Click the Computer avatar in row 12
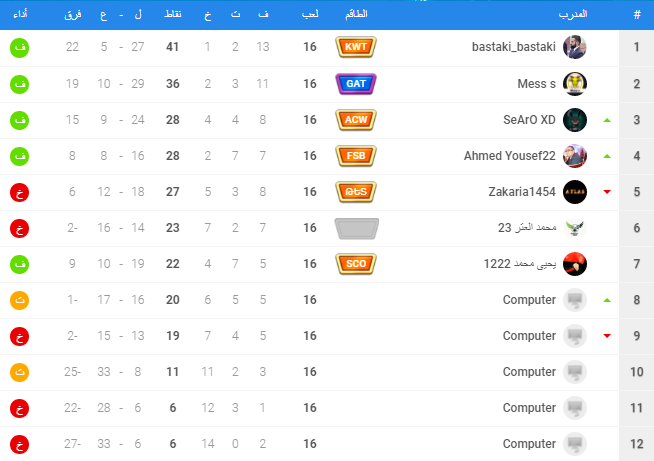 click(x=575, y=444)
